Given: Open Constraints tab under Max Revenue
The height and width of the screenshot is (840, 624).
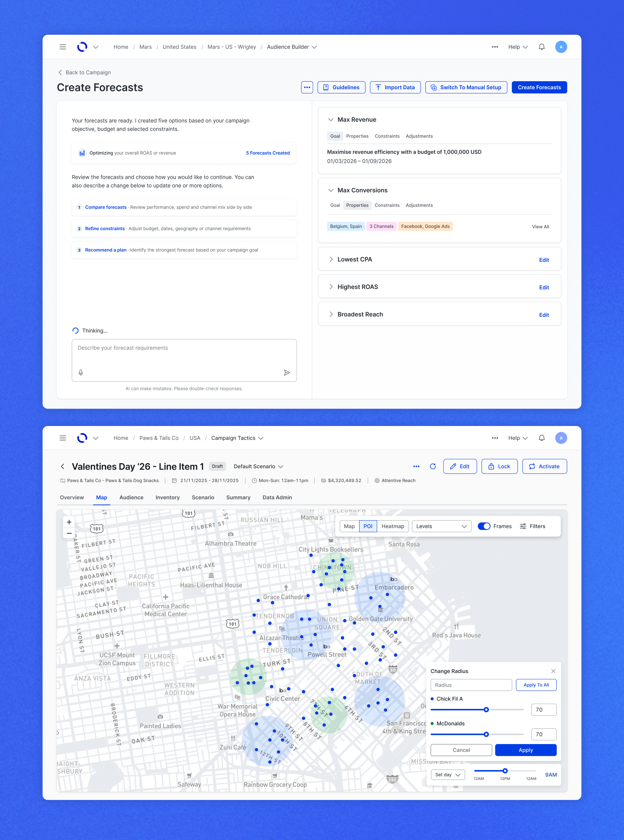Looking at the screenshot, I should (387, 136).
